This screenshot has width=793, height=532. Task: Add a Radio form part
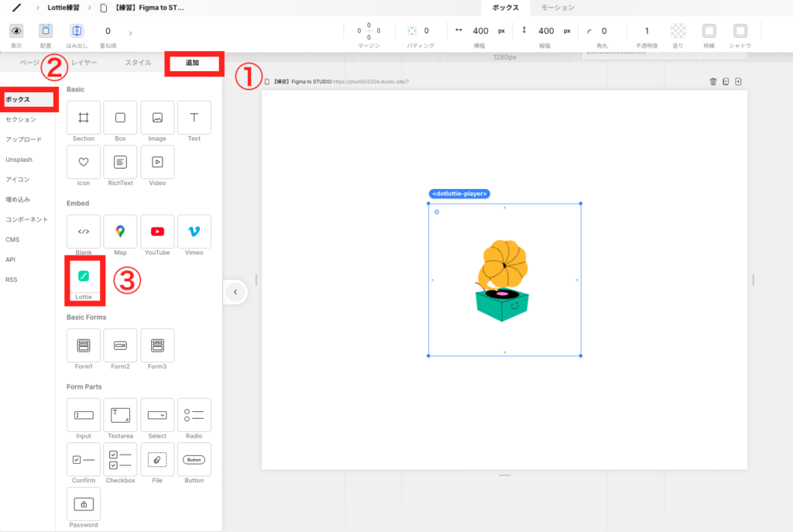click(x=194, y=415)
